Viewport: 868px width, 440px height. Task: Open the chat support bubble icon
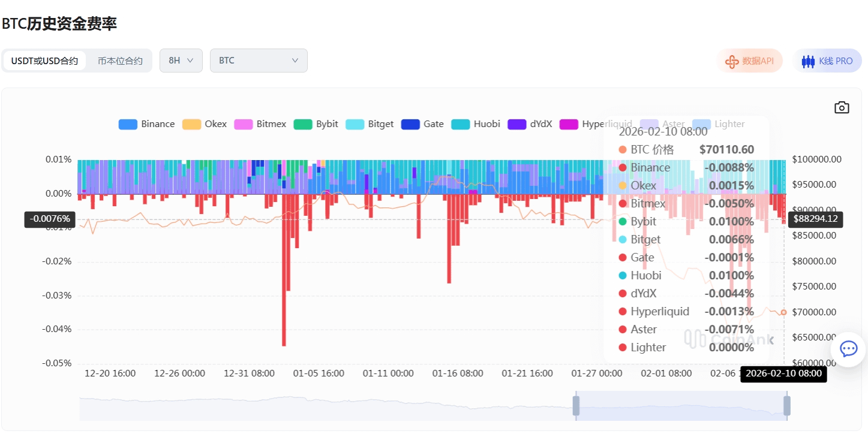tap(848, 349)
